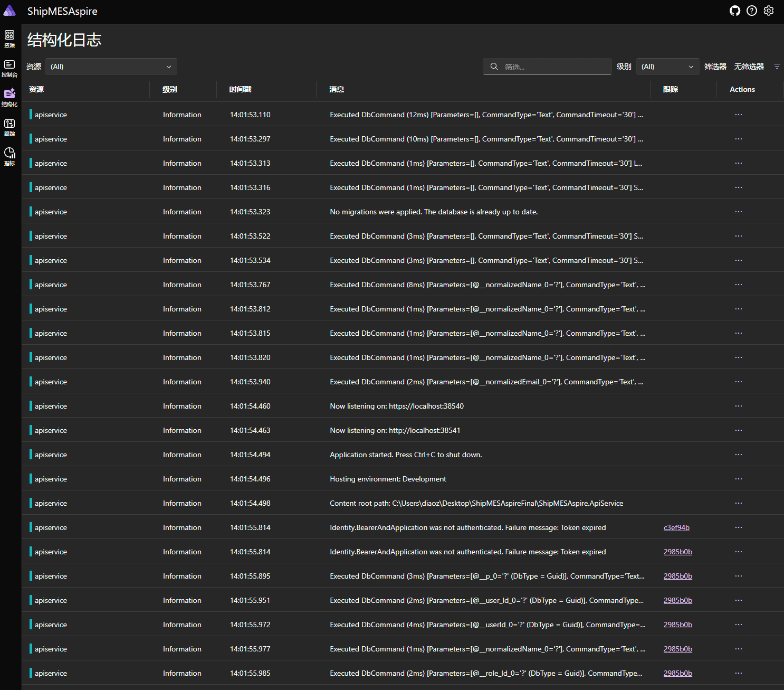Click the Aspire logo in header
The image size is (784, 690).
coord(9,11)
